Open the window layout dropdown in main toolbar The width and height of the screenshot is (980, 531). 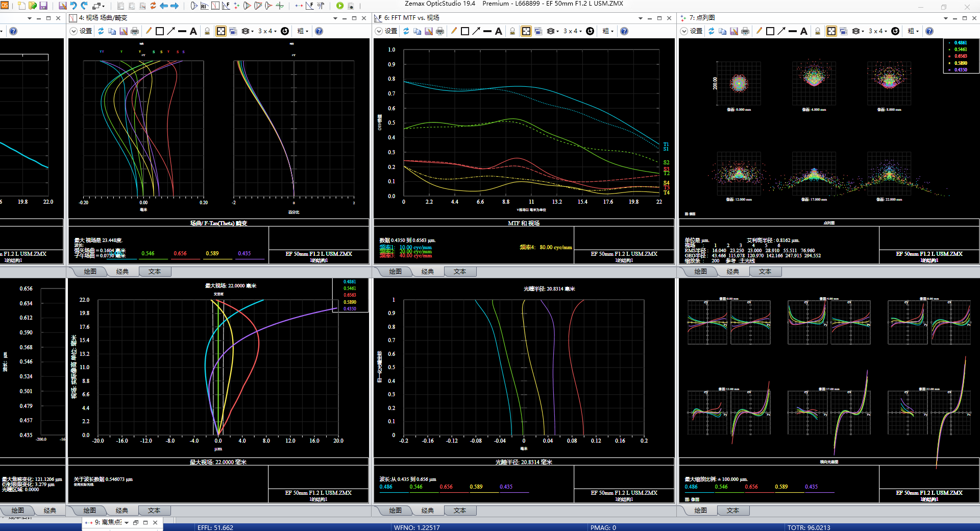(98, 6)
